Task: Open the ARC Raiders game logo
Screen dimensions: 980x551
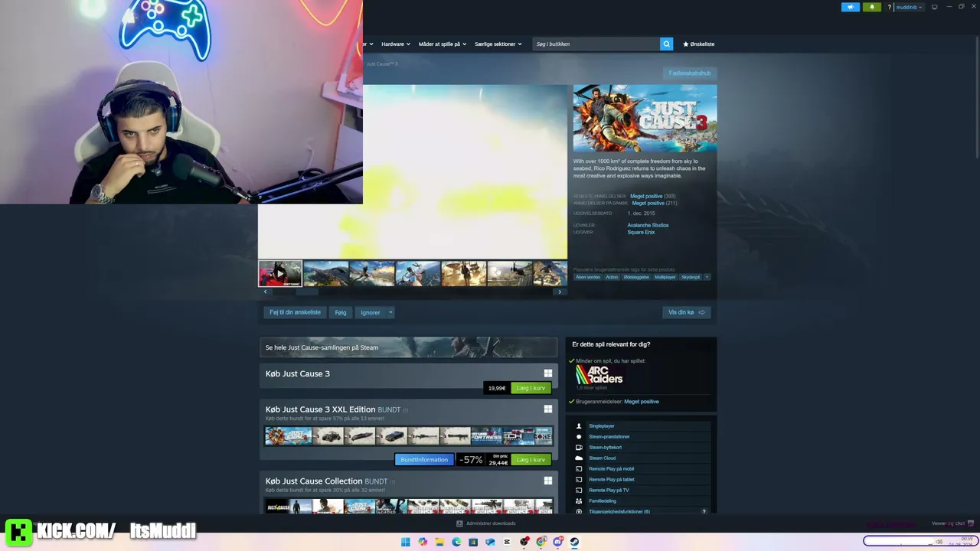Action: 599,374
